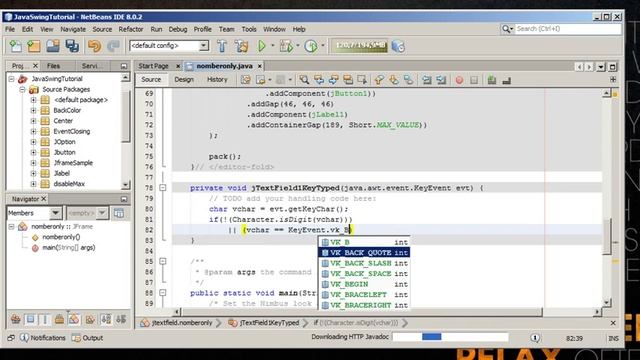640x360 pixels.
Task: Toggle Sort by Source in the Navigator
Action: point(121,319)
